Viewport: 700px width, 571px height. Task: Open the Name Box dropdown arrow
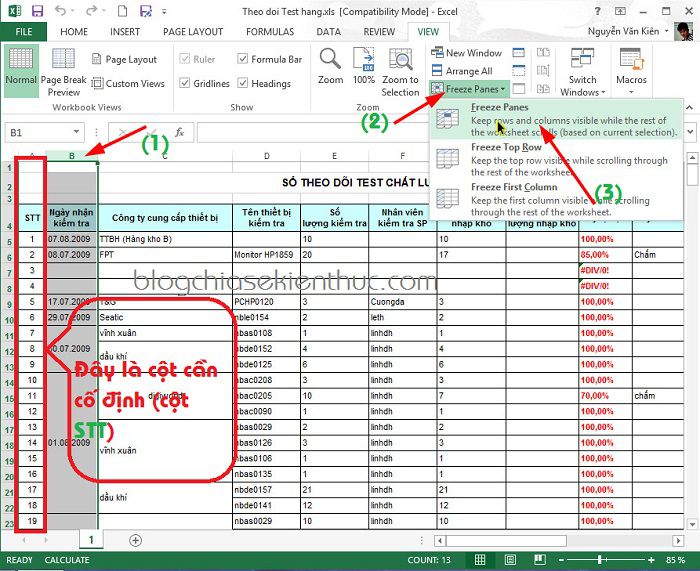click(x=76, y=132)
